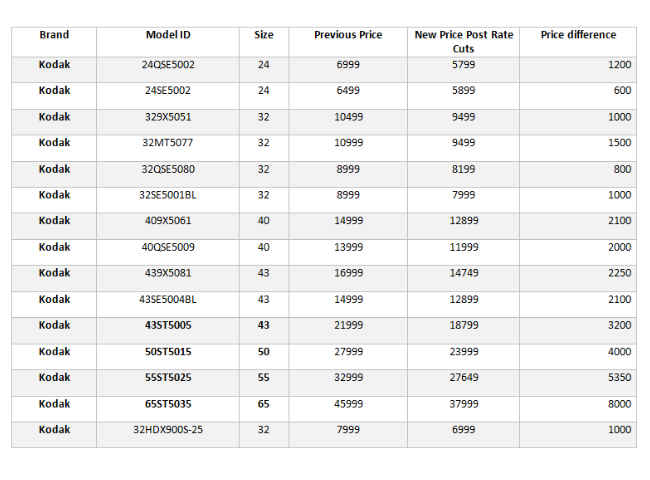Click the Size column header
Image resolution: width=650 pixels, height=480 pixels.
(x=264, y=35)
